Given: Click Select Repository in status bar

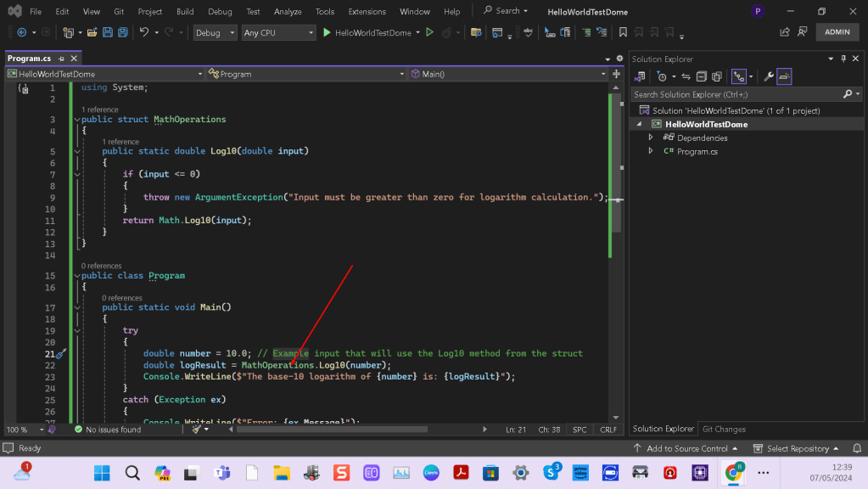Looking at the screenshot, I should pos(796,448).
